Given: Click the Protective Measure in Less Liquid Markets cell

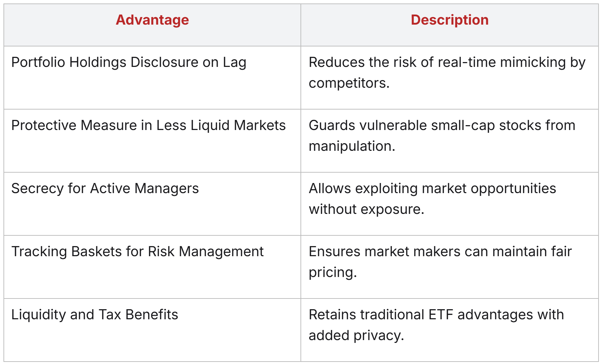Looking at the screenshot, I should pos(149,125).
